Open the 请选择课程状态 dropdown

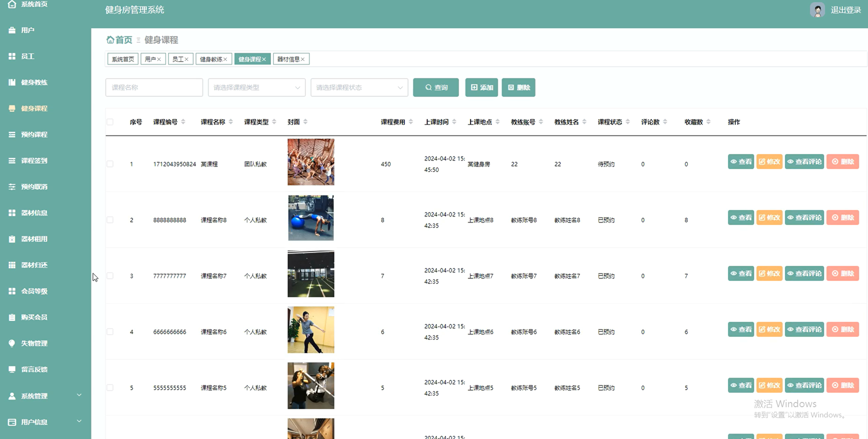click(x=359, y=88)
